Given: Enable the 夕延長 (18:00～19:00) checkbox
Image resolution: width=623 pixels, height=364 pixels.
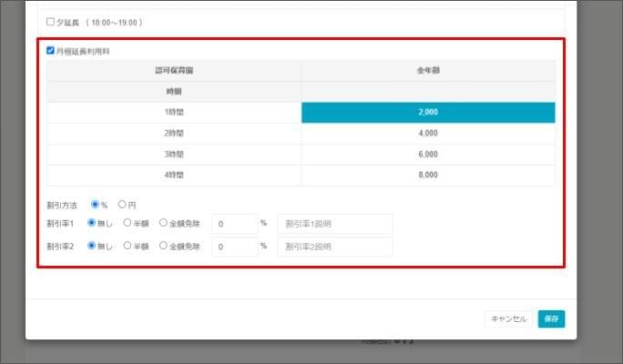Looking at the screenshot, I should (x=50, y=22).
